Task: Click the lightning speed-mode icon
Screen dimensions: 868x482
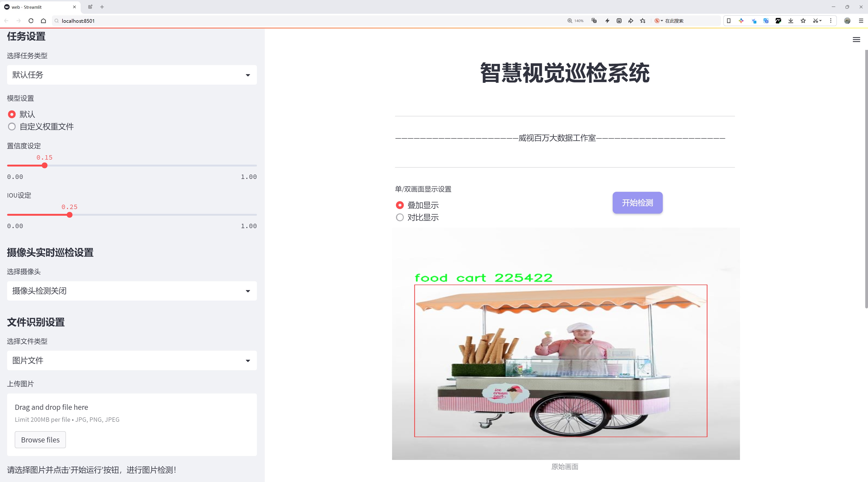Action: coord(607,20)
